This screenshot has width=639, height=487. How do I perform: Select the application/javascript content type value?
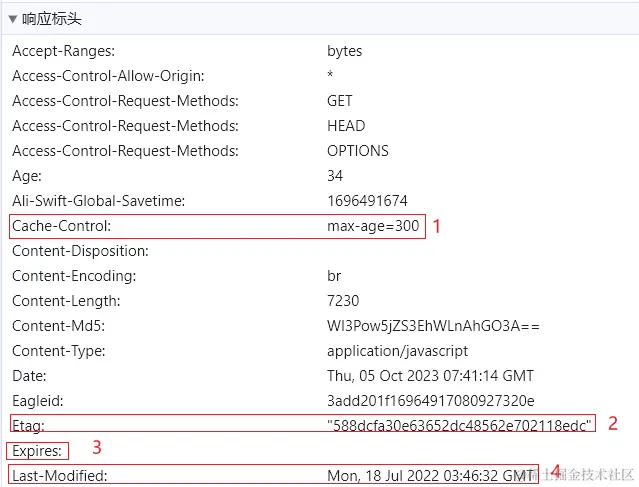click(x=397, y=351)
